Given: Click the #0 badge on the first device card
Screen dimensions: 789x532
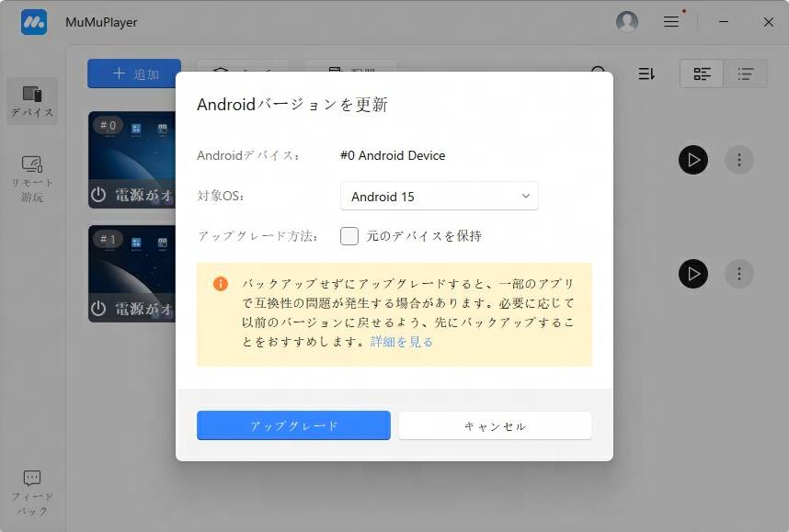Looking at the screenshot, I should pyautogui.click(x=108, y=125).
